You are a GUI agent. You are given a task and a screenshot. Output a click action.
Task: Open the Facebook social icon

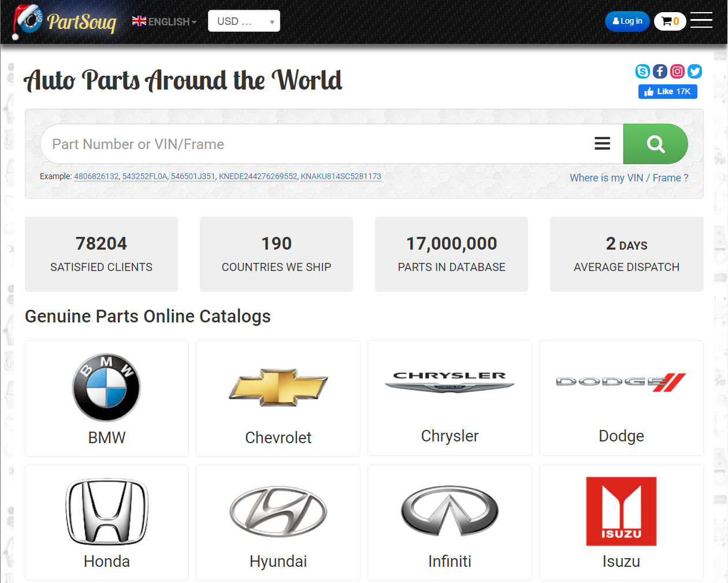coord(660,71)
